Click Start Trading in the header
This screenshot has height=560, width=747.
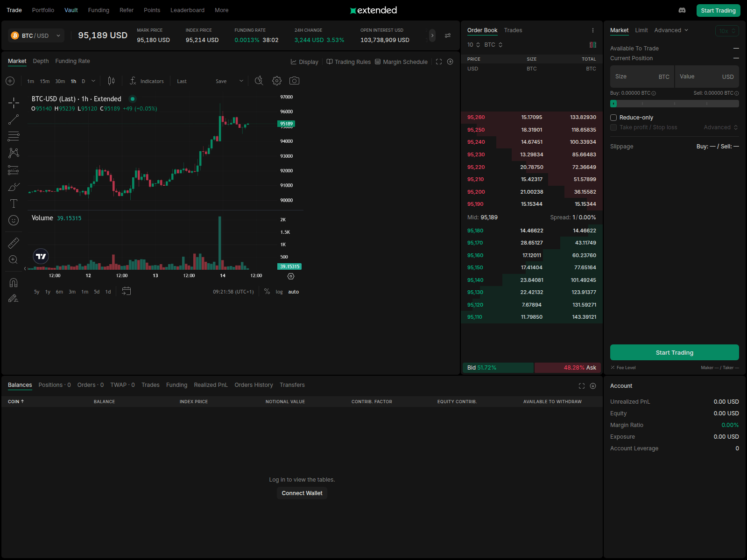click(718, 10)
